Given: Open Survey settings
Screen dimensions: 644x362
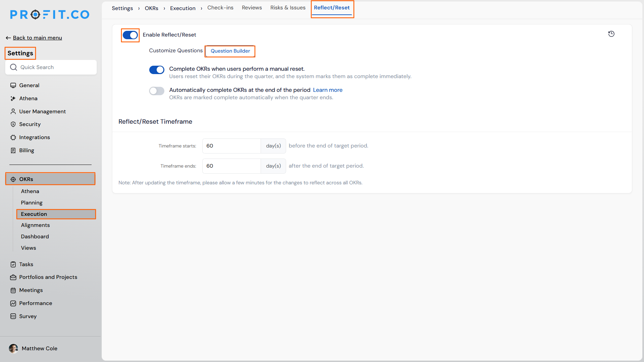Looking at the screenshot, I should tap(28, 316).
